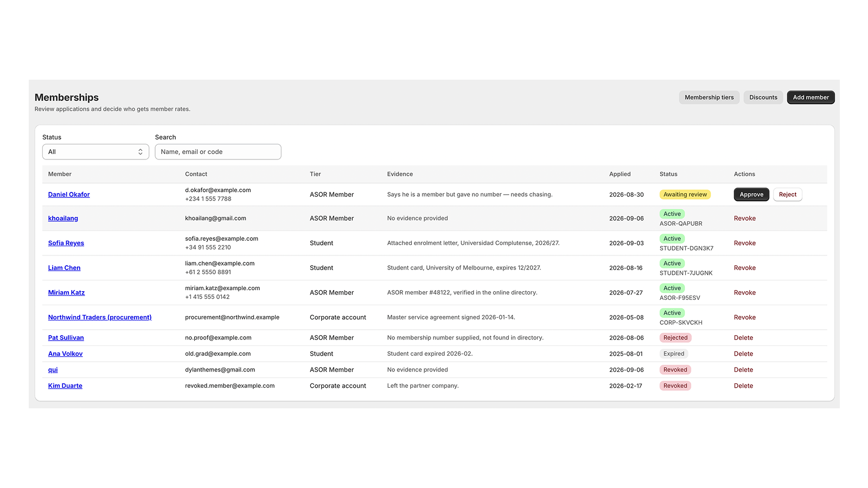The image size is (868, 488).
Task: Revoke khoailang's active membership
Action: click(745, 219)
